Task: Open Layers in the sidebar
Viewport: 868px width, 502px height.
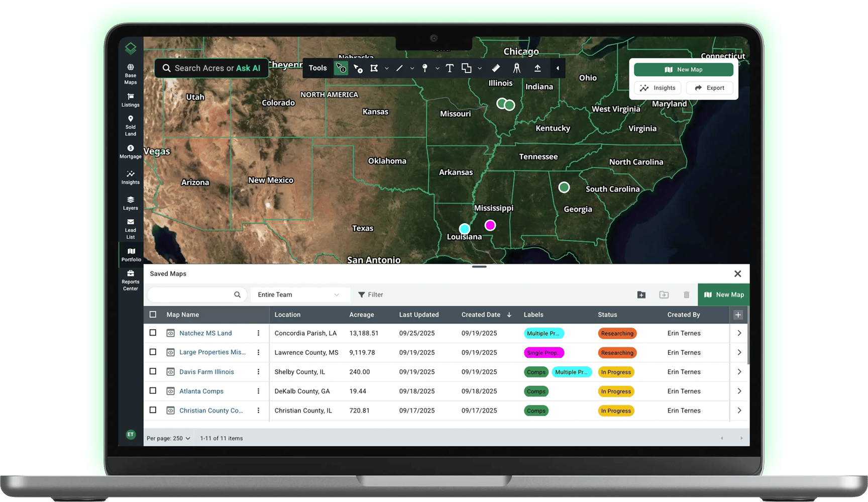Action: point(131,203)
